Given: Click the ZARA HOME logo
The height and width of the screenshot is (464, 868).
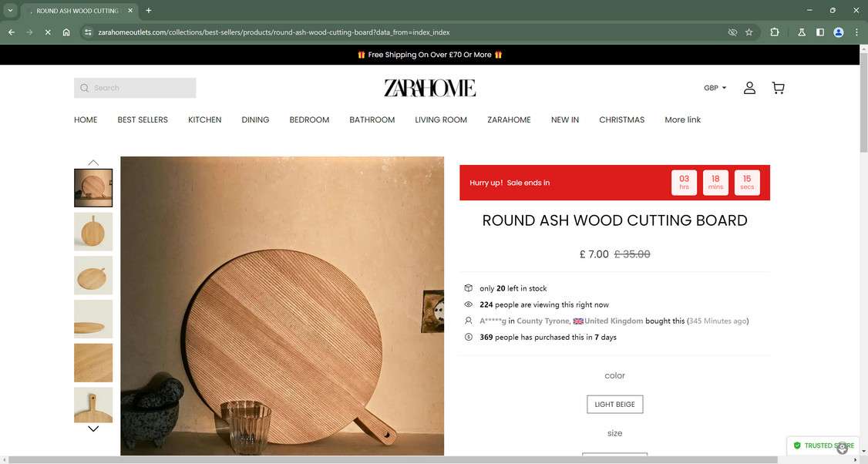Looking at the screenshot, I should click(429, 88).
